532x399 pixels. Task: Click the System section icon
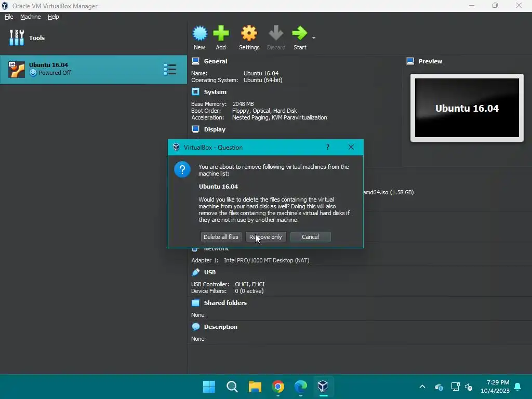tap(195, 91)
